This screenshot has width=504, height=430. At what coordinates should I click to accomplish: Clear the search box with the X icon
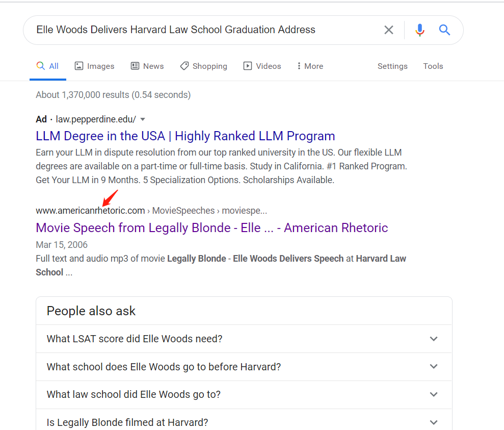[x=389, y=30]
